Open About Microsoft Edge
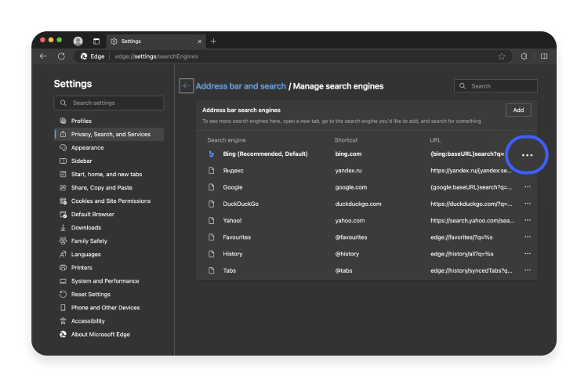The image size is (588, 387). [109, 335]
